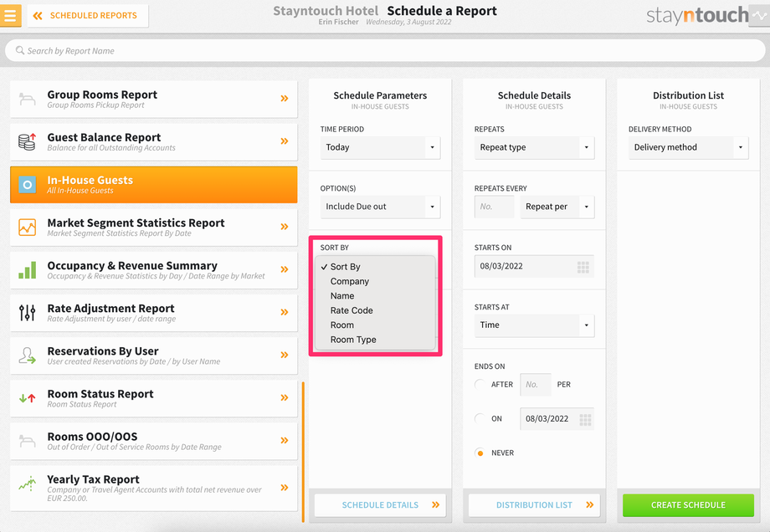Select the In-House Guests report
Screen dimensions: 770x532
[154, 185]
